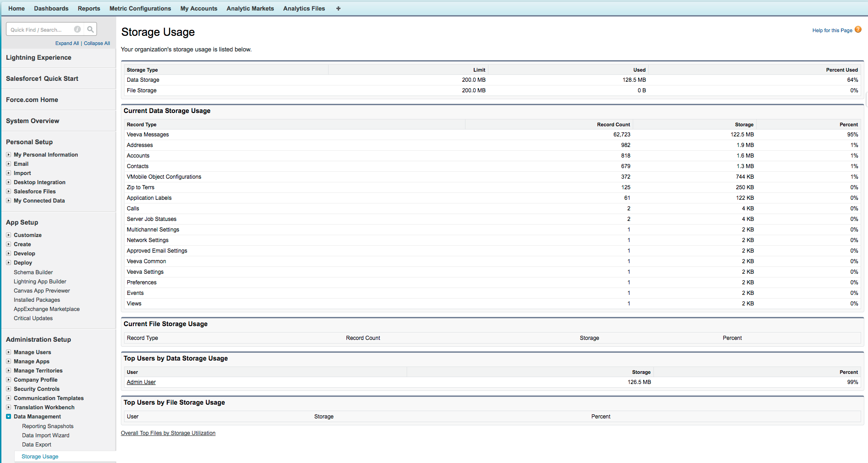Expand the Security Controls arrow

pos(8,389)
